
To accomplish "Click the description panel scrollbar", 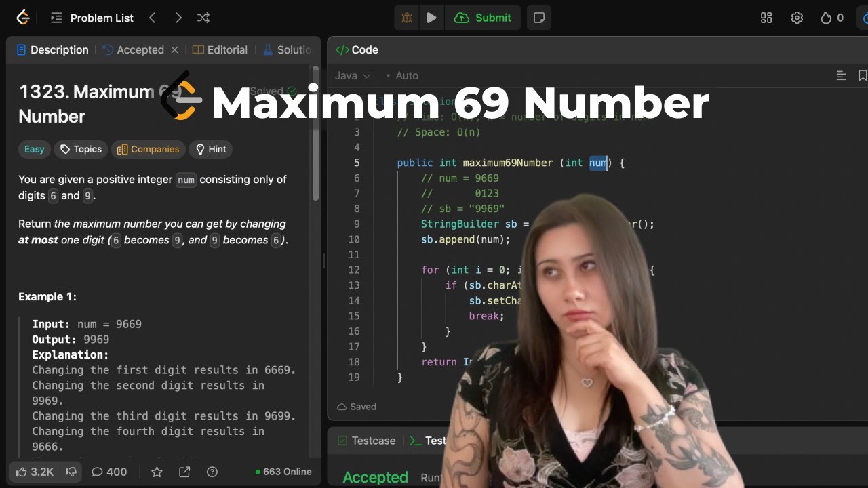I will click(315, 132).
